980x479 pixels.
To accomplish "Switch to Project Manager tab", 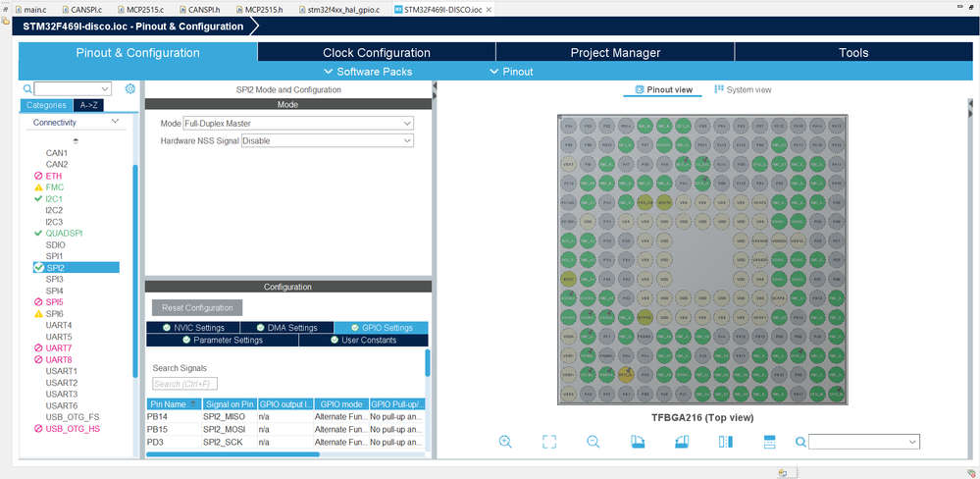I will (x=615, y=53).
